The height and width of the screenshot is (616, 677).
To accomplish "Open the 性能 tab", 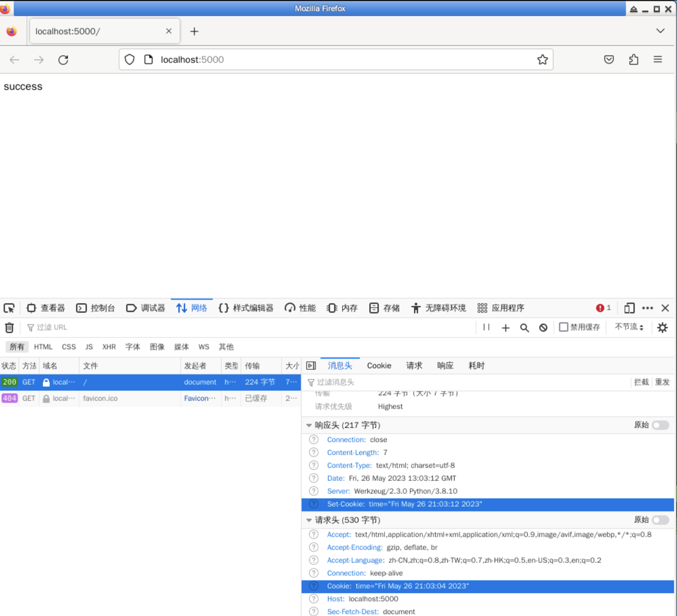I will tap(300, 308).
